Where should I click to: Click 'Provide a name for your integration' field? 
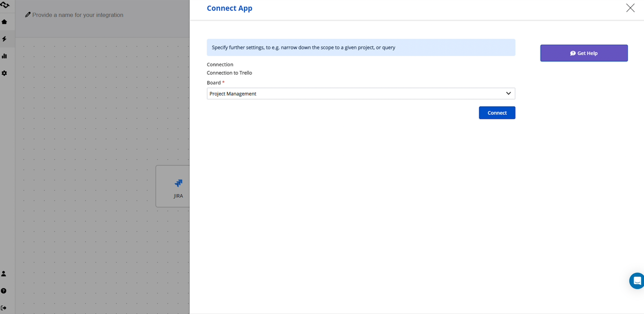click(x=78, y=15)
